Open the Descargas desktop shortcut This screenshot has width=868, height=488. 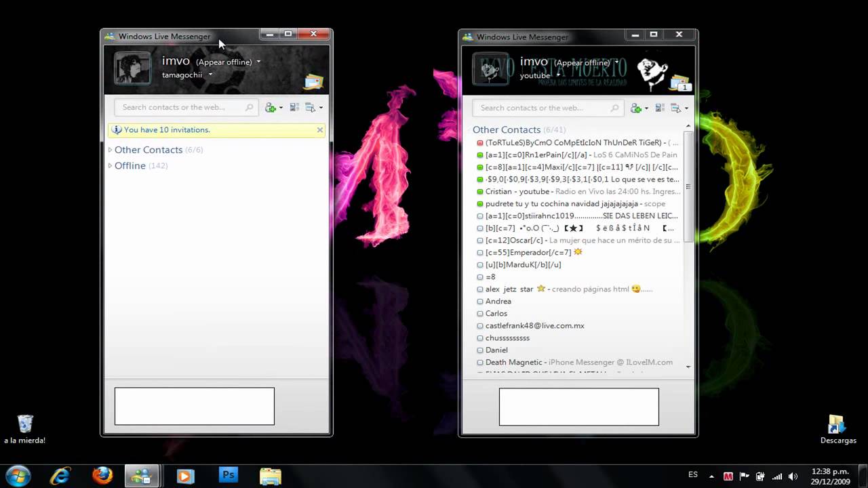838,430
